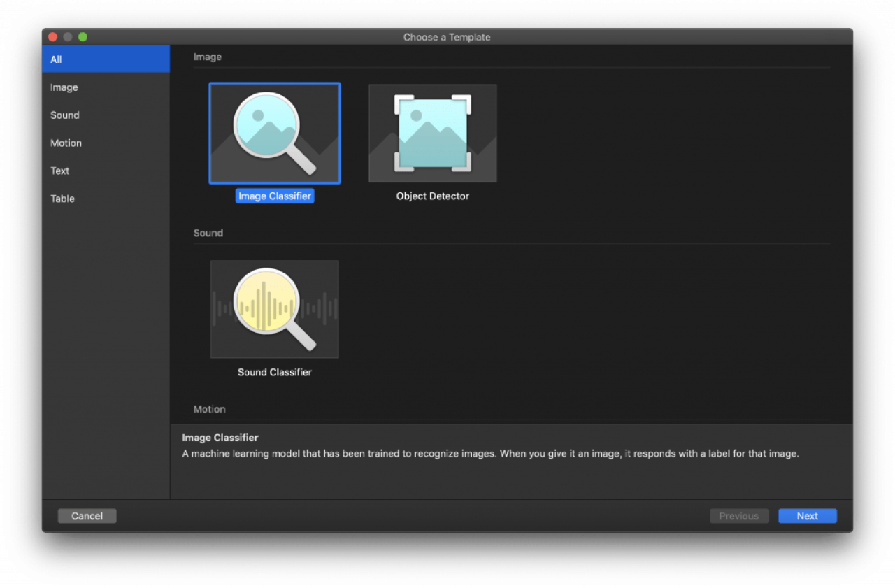Click the Next button
This screenshot has width=895, height=588.
click(808, 516)
